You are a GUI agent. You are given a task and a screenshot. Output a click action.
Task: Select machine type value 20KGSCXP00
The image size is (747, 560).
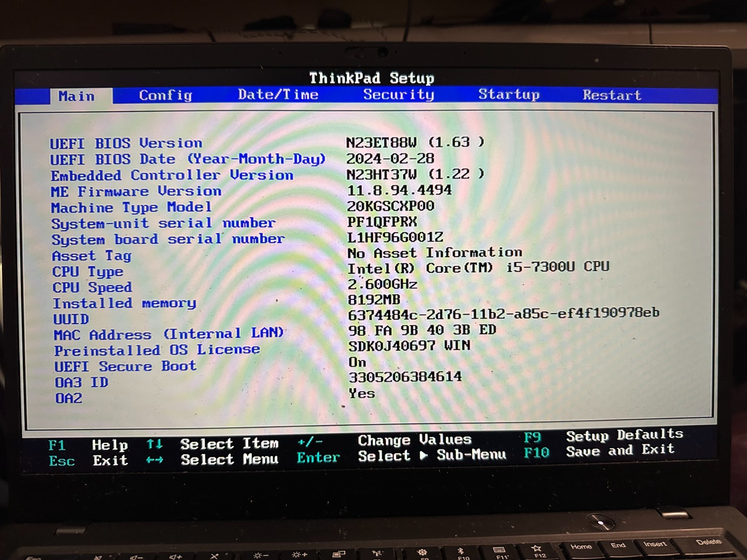coord(390,206)
